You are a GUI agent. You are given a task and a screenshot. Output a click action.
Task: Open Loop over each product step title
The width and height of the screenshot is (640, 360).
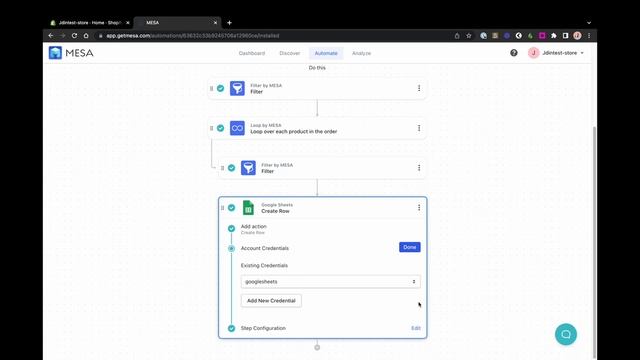293,131
